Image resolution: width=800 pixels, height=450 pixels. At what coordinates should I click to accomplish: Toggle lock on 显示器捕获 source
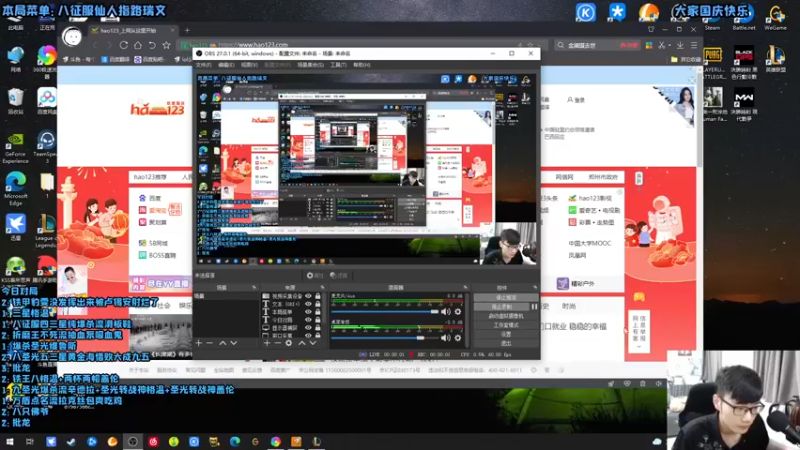coord(318,328)
